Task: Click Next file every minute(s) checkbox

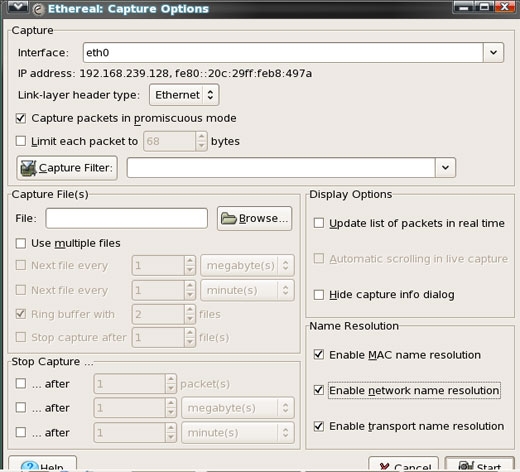Action: click(21, 290)
